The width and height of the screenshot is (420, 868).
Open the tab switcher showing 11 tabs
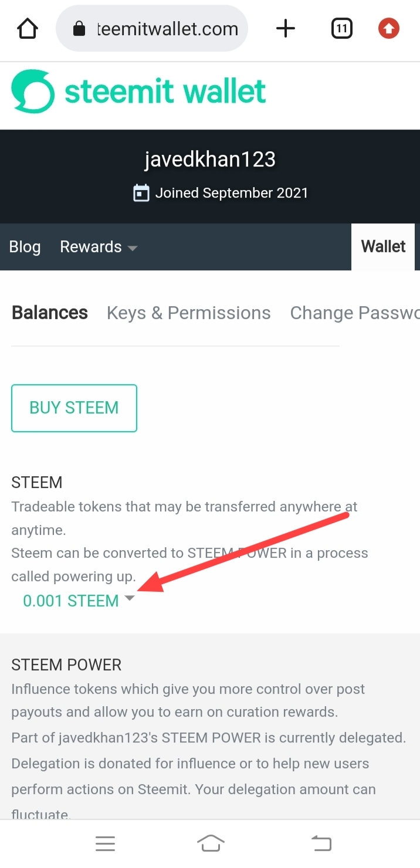(x=341, y=29)
